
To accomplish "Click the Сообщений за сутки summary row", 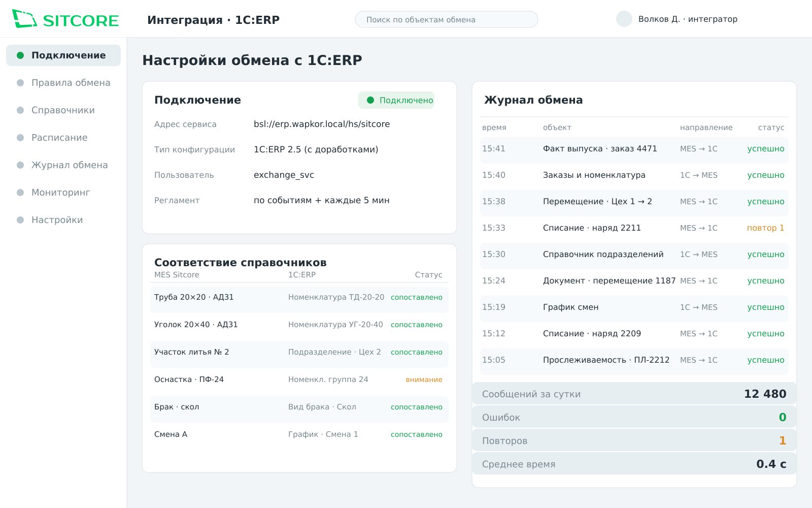I will tap(634, 394).
